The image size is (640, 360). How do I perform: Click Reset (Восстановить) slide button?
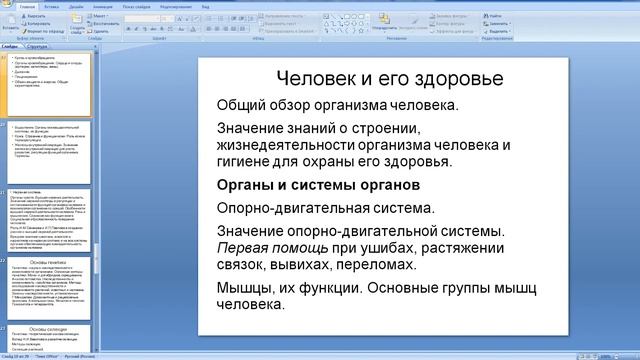[103, 24]
